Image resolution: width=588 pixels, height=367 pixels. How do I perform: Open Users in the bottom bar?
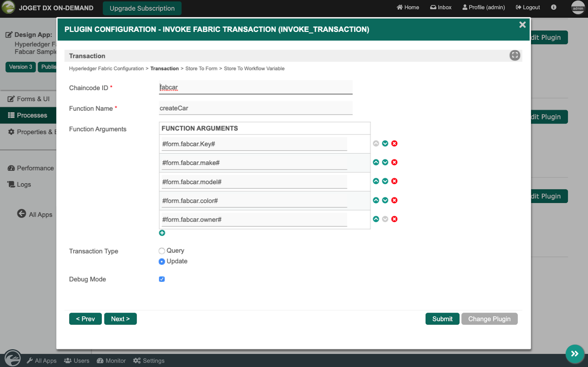(76, 361)
